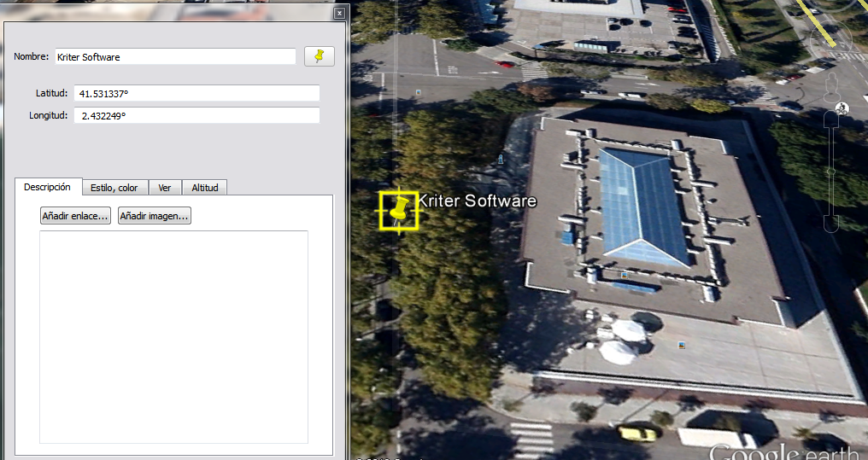Click the cyclist photo marker near zoom slider
The height and width of the screenshot is (460, 868).
coord(842,108)
